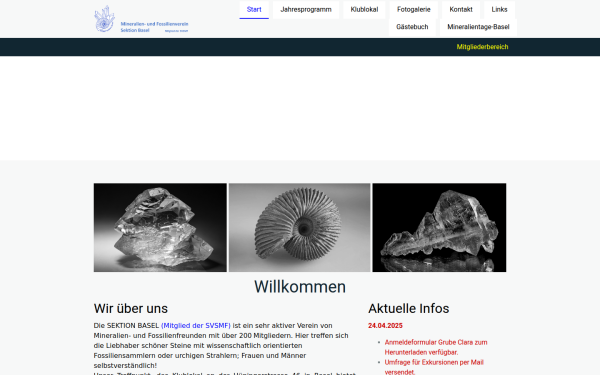This screenshot has width=600, height=375.
Task: Follow the Mitglied der SVSMF link
Action: [196, 326]
